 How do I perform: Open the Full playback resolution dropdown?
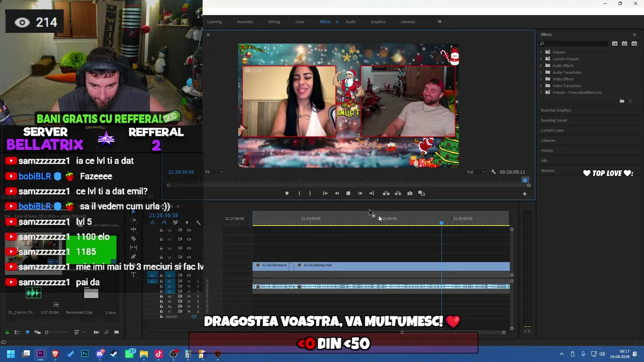click(476, 172)
